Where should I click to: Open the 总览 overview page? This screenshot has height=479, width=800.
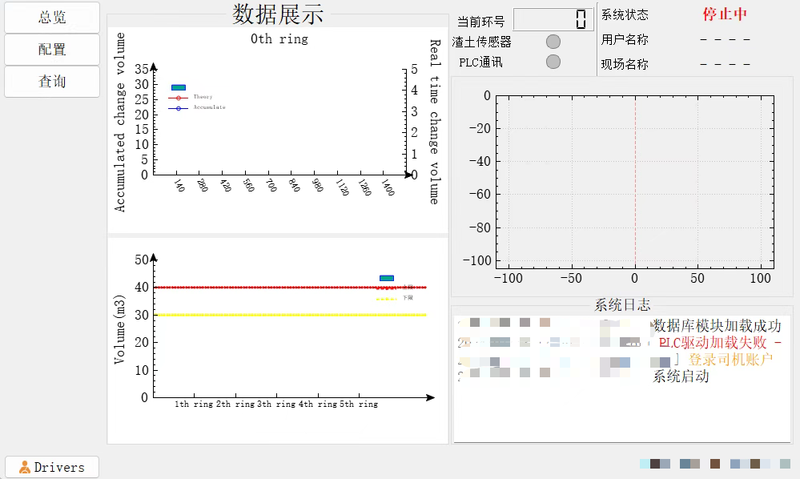coord(52,17)
